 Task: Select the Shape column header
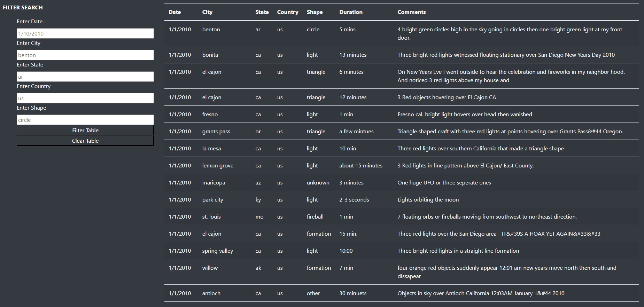point(315,12)
